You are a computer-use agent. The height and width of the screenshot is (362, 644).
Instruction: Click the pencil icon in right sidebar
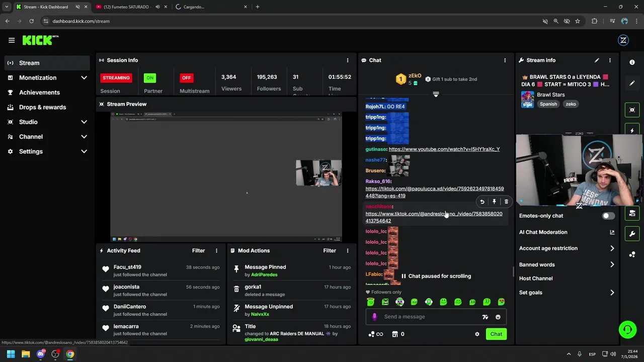[x=632, y=83]
